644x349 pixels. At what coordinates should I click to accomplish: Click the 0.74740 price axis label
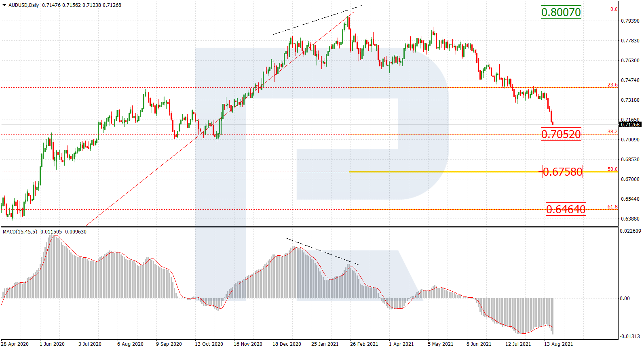pyautogui.click(x=630, y=80)
